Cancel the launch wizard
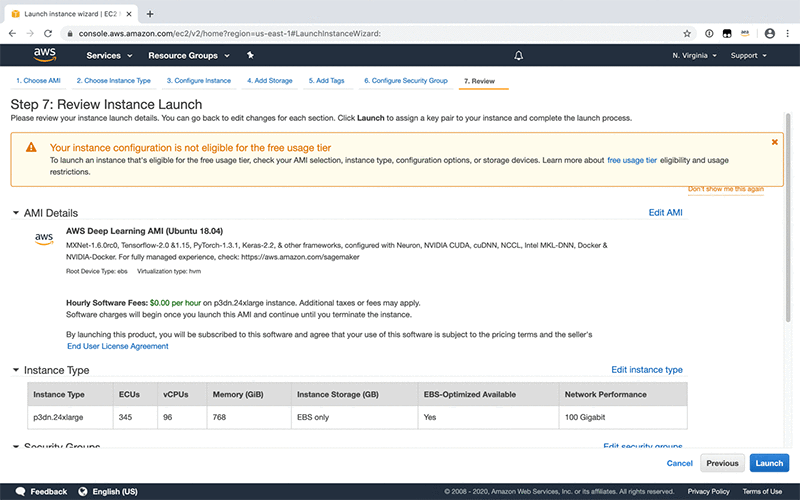The image size is (800, 500). click(x=680, y=463)
